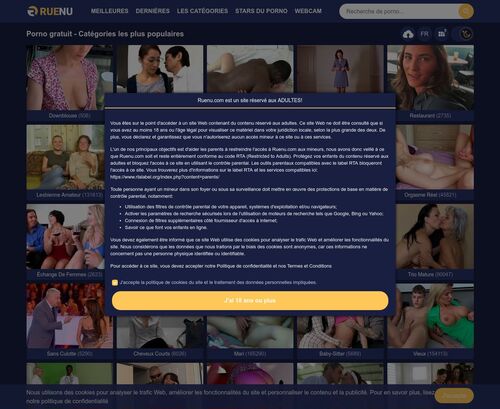
Task: Toggle the dark/light theme switch
Action: (x=463, y=34)
